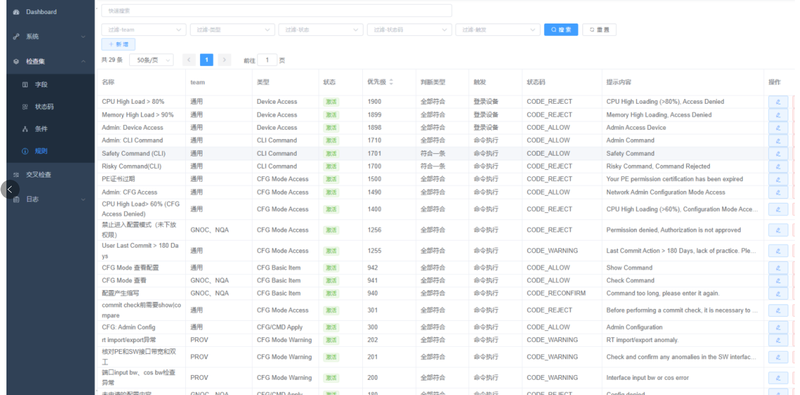Image resolution: width=800 pixels, height=395 pixels.
Task: Focus the quick search input field
Action: pyautogui.click(x=277, y=10)
